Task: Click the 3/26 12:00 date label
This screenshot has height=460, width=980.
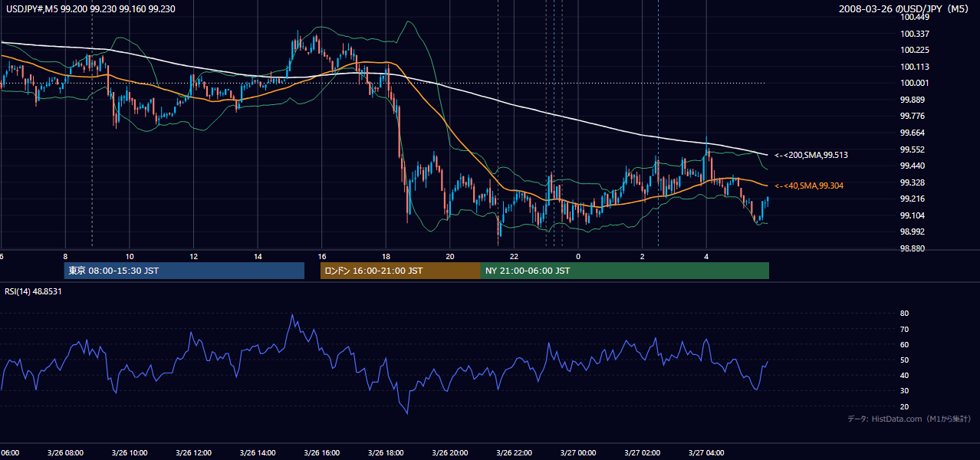Action: [x=193, y=452]
